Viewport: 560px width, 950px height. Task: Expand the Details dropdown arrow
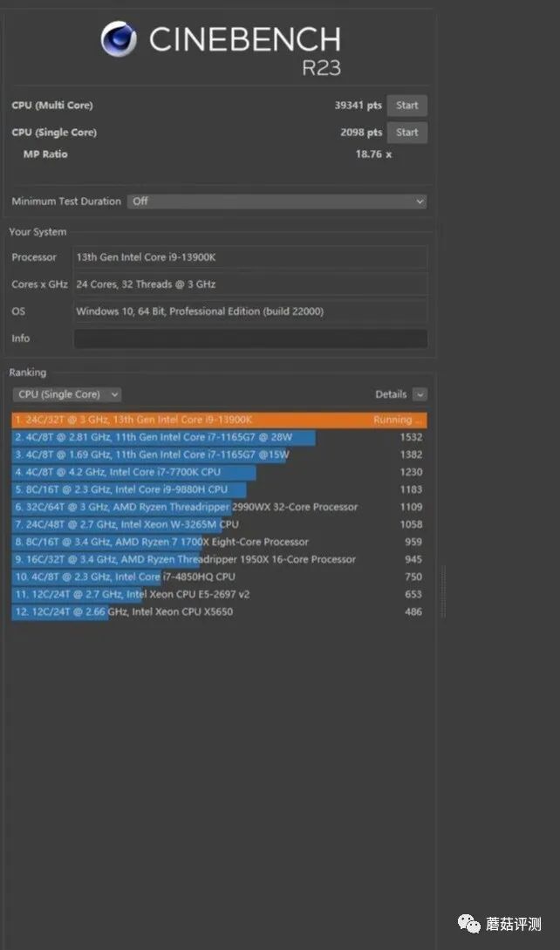coord(420,394)
